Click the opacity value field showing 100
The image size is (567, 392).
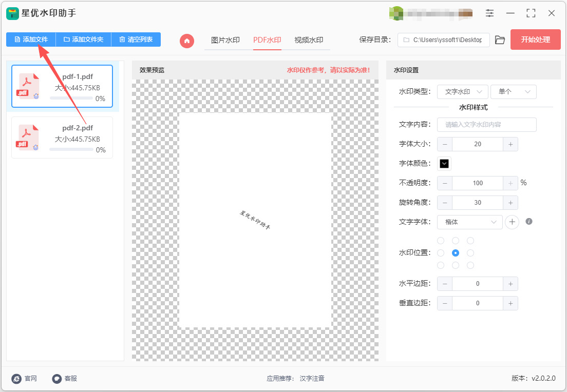478,183
